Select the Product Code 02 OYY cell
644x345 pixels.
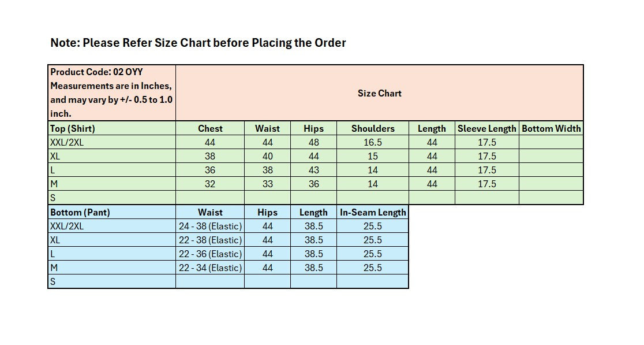coord(111,92)
